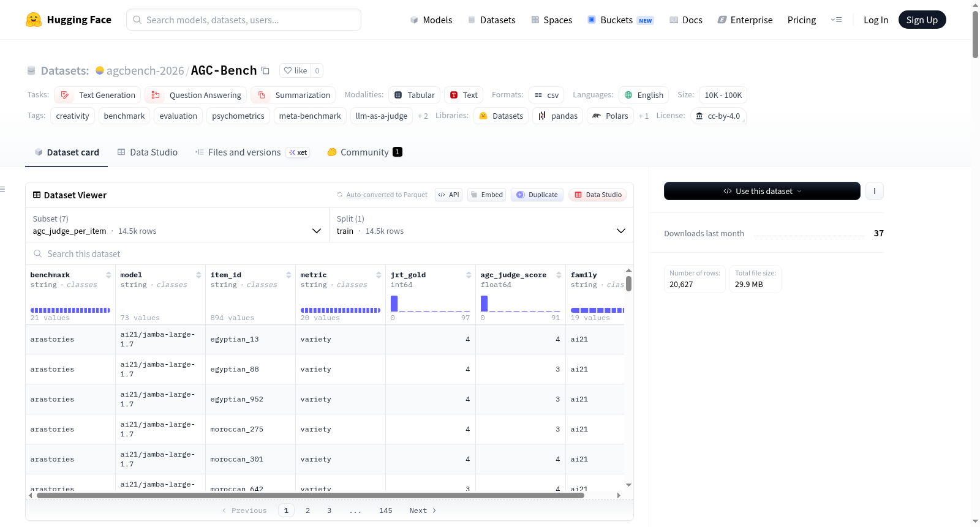This screenshot has width=980, height=527.
Task: Click the Embed button
Action: (486, 195)
